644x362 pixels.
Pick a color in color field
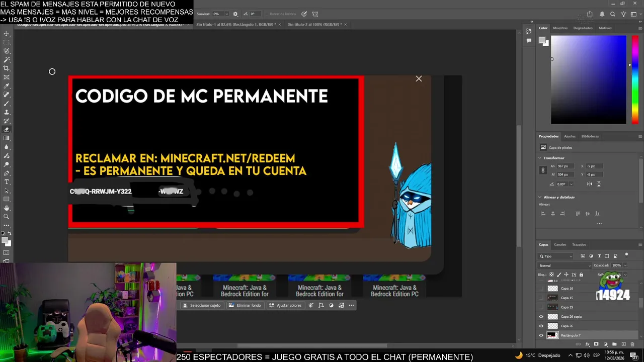588,79
